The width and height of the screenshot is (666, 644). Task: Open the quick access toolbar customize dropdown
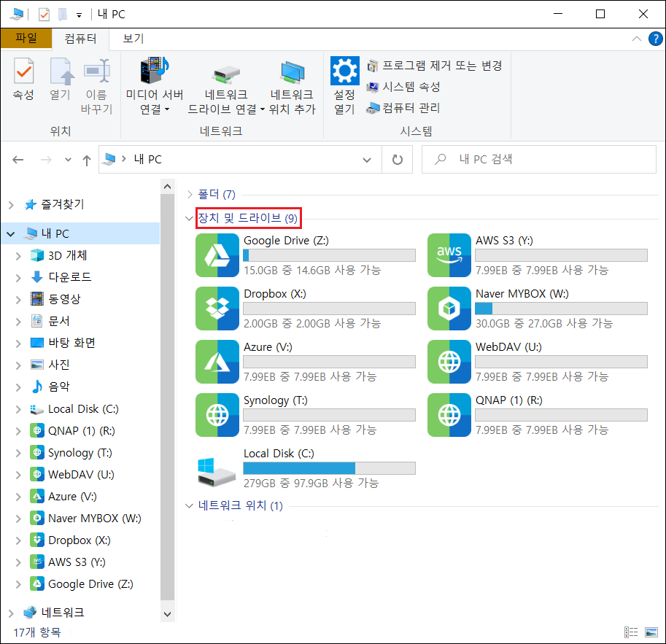coord(79,15)
